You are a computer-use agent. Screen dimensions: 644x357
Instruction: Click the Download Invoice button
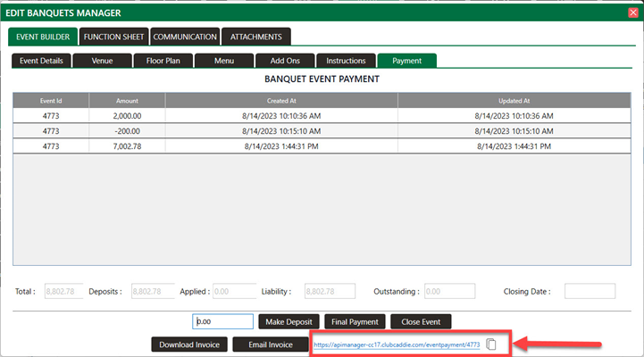point(189,345)
